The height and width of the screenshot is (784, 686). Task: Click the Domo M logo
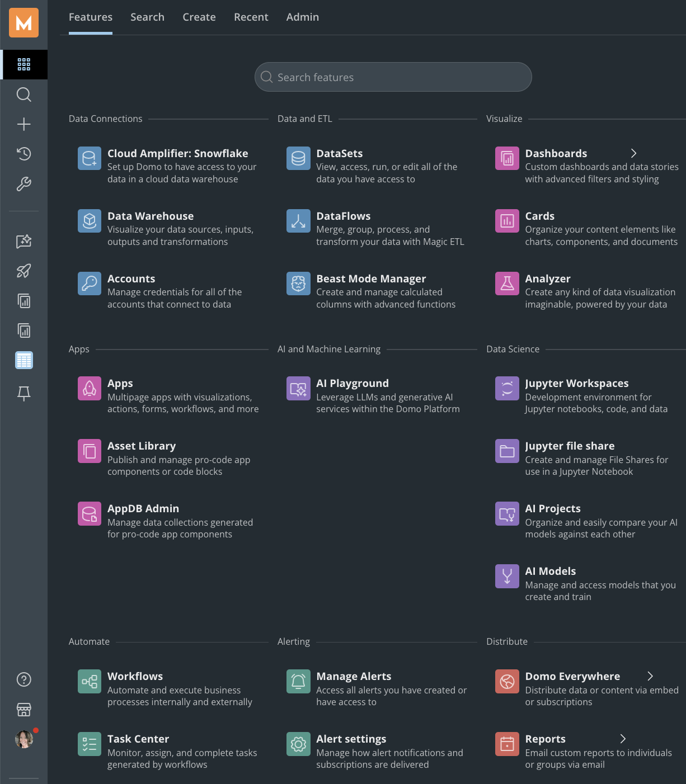pyautogui.click(x=24, y=23)
